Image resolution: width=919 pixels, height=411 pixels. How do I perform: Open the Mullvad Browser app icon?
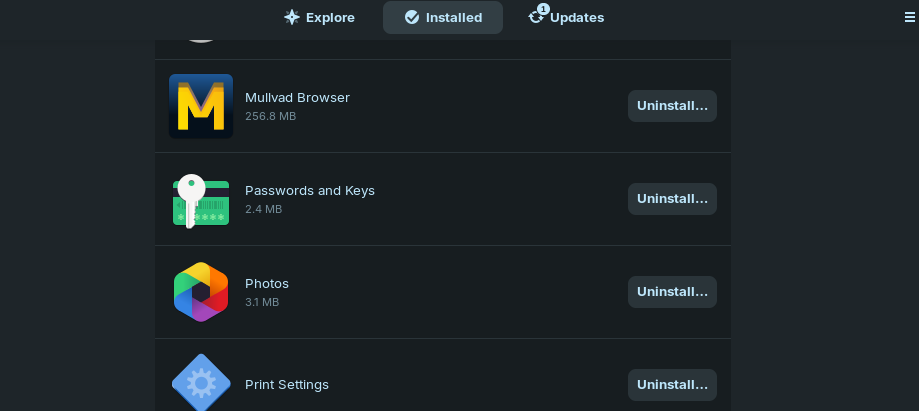pos(201,106)
